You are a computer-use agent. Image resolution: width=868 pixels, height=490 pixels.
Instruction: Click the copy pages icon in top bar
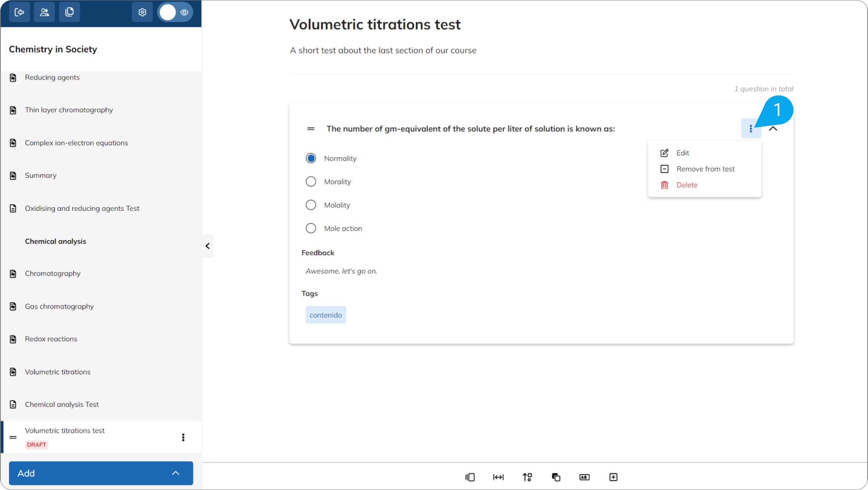[69, 12]
